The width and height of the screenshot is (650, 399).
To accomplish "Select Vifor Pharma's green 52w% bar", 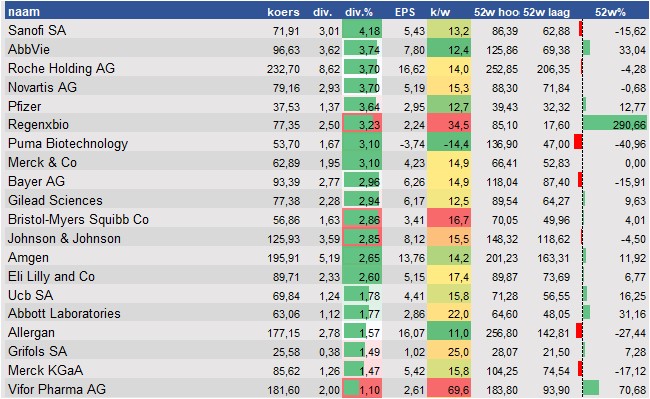I will (591, 388).
